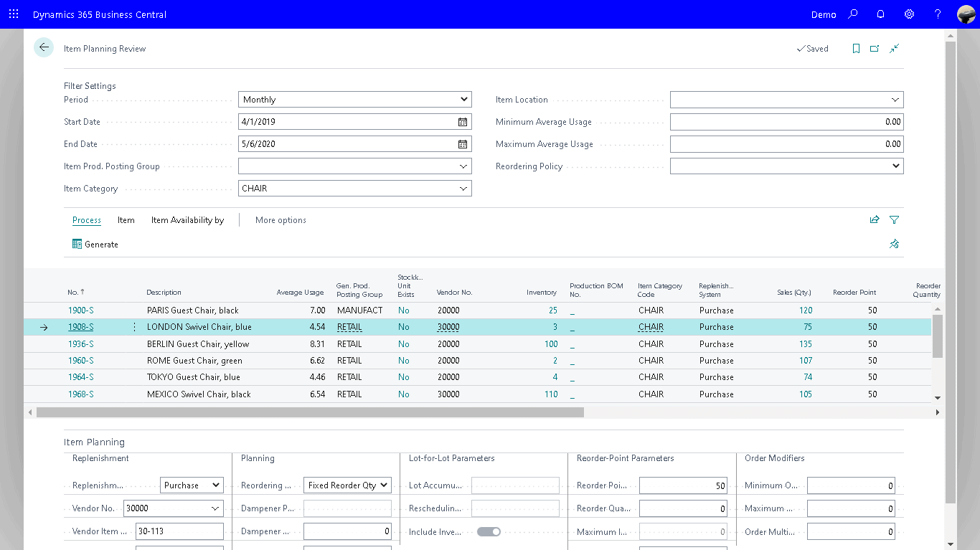This screenshot has width=980, height=550.
Task: Open the Item Location dropdown
Action: [x=895, y=100]
